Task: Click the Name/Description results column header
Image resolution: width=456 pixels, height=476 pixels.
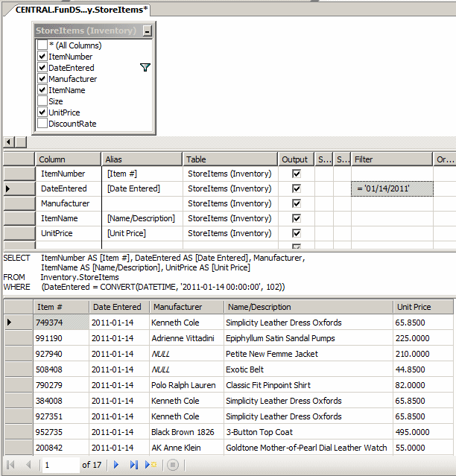Action: 308,307
